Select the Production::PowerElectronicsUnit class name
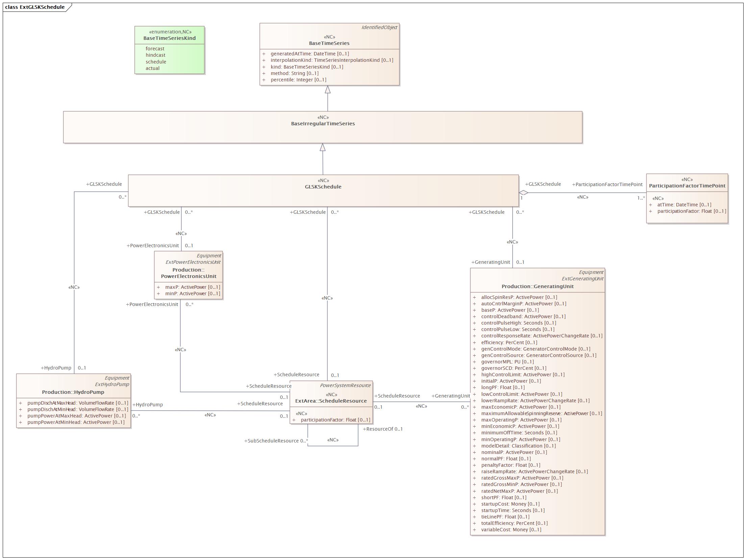This screenshot has width=746, height=560. [189, 273]
